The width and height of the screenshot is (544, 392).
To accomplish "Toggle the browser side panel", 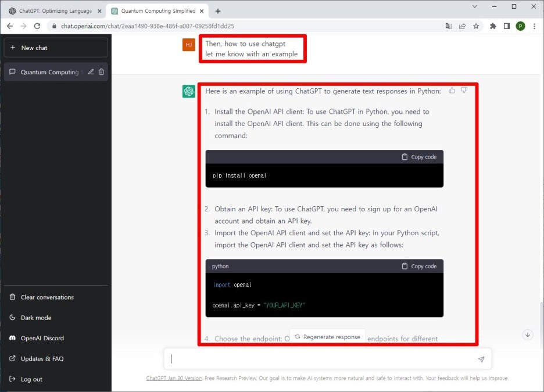I will click(507, 26).
